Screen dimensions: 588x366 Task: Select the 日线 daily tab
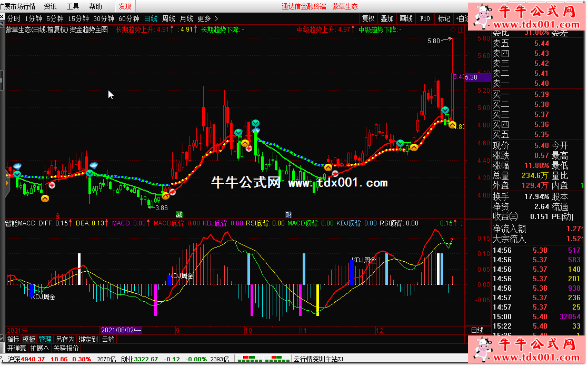(x=151, y=18)
